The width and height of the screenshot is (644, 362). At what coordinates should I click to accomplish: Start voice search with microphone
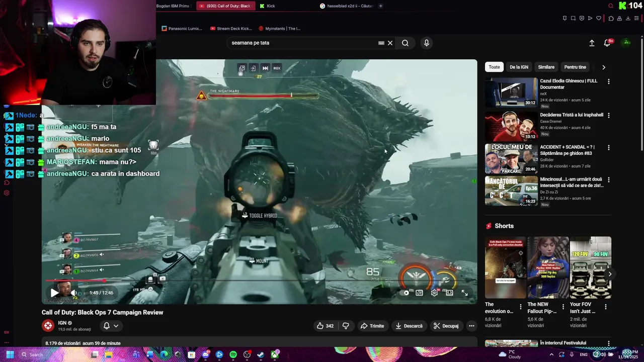[x=427, y=43]
